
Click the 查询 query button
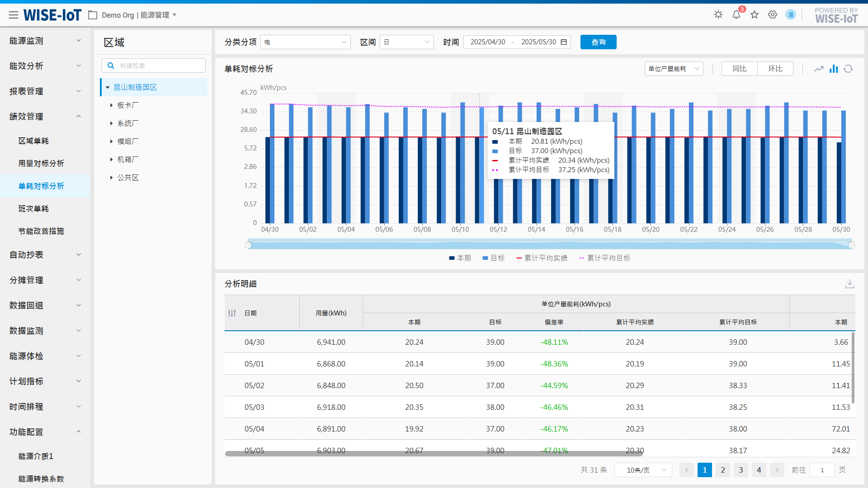598,42
